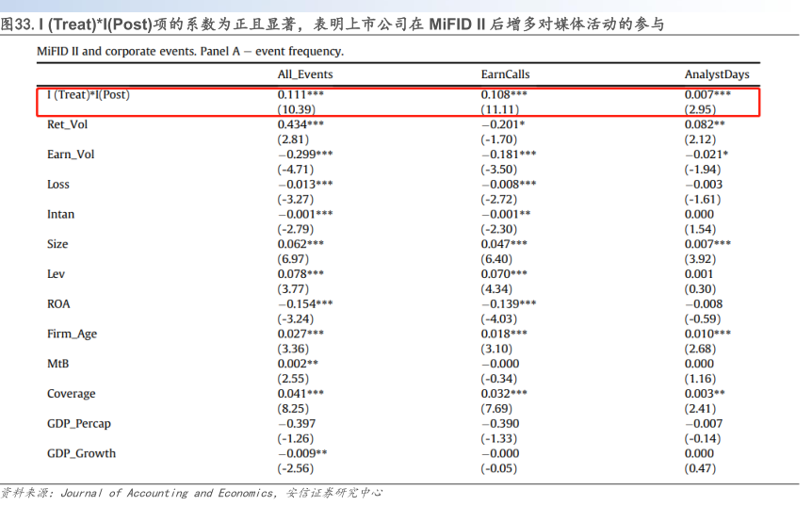Screen dimensions: 812x522
Task: Select the Coverage row label
Action: click(72, 394)
